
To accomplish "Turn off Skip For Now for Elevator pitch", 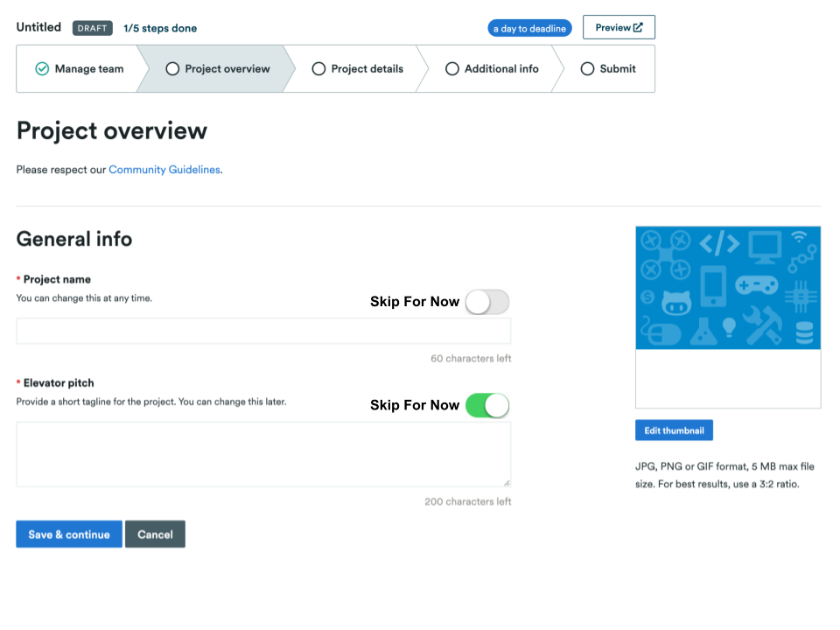I will (x=487, y=405).
